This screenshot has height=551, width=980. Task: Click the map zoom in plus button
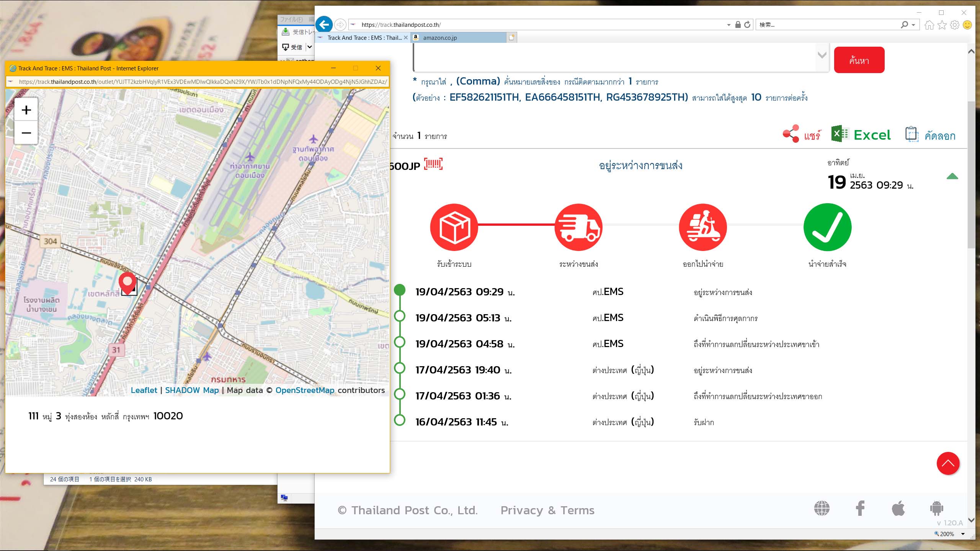[x=26, y=110]
